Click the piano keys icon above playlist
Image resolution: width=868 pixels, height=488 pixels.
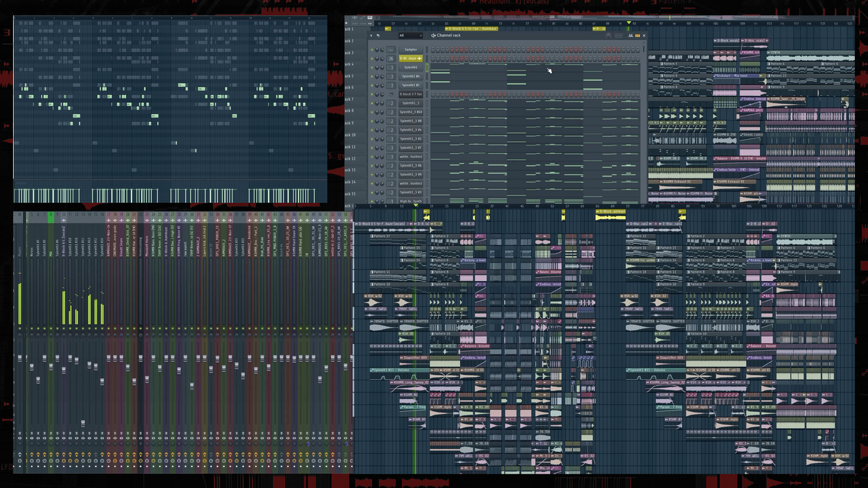click(370, 17)
